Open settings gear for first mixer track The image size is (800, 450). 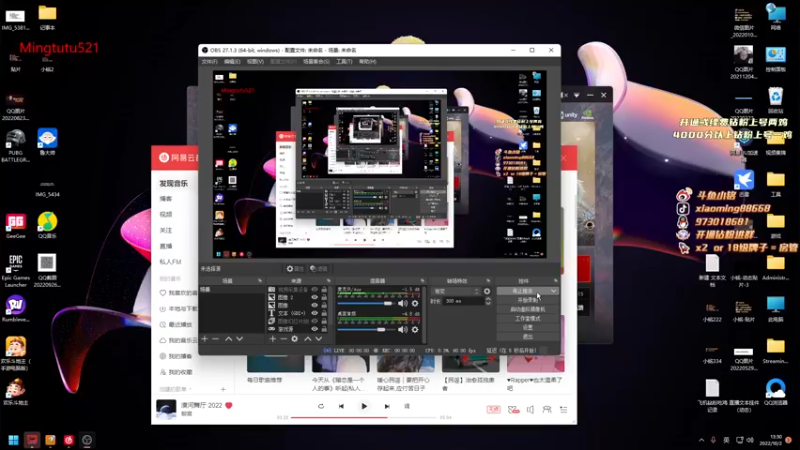coord(415,304)
